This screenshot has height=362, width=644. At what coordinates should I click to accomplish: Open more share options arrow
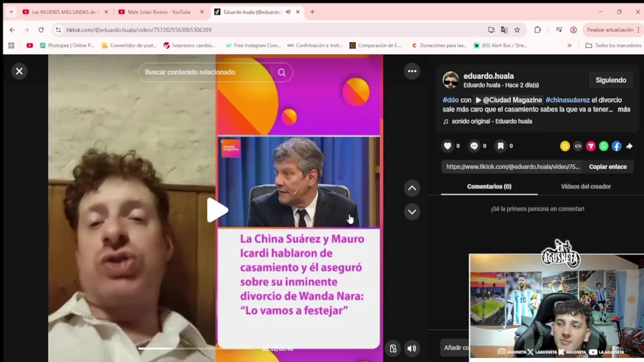(x=629, y=146)
